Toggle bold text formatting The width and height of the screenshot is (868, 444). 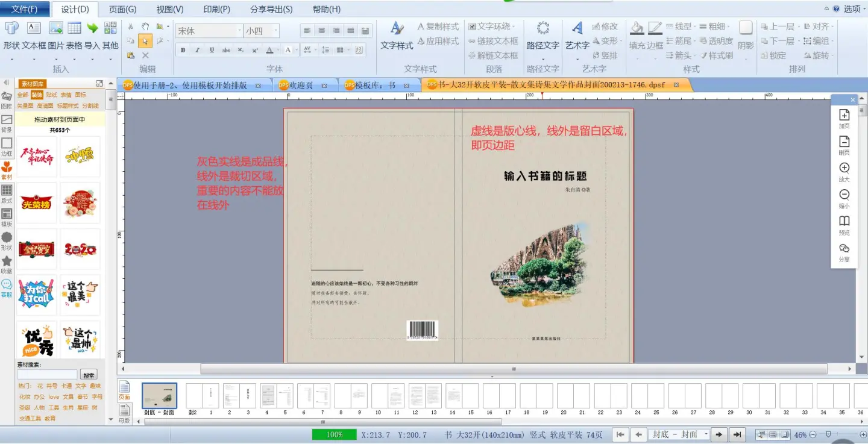point(183,50)
